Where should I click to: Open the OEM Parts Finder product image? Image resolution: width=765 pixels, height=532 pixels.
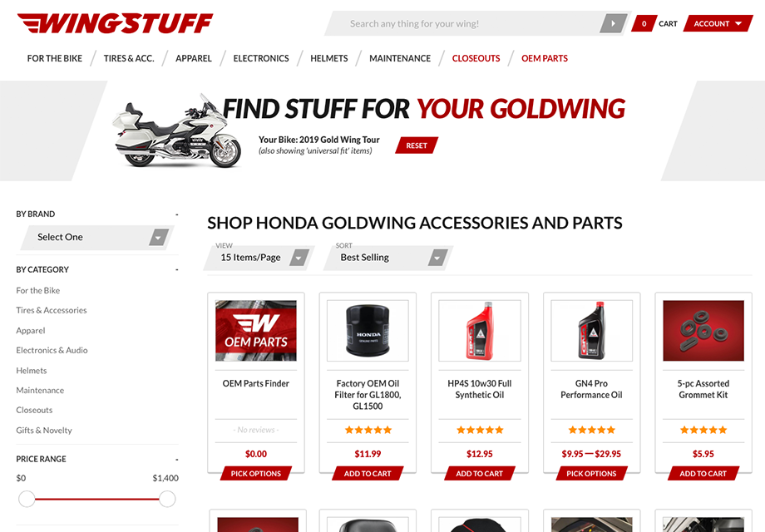(x=256, y=331)
